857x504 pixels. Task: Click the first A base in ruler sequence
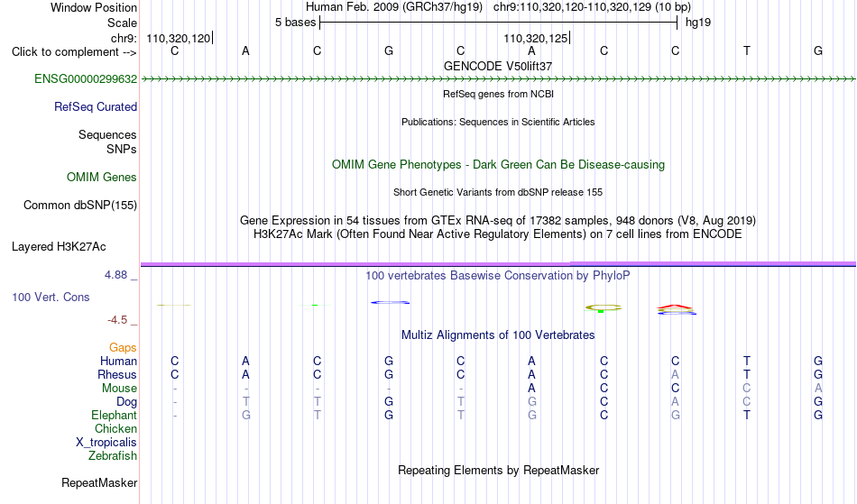[x=246, y=51]
